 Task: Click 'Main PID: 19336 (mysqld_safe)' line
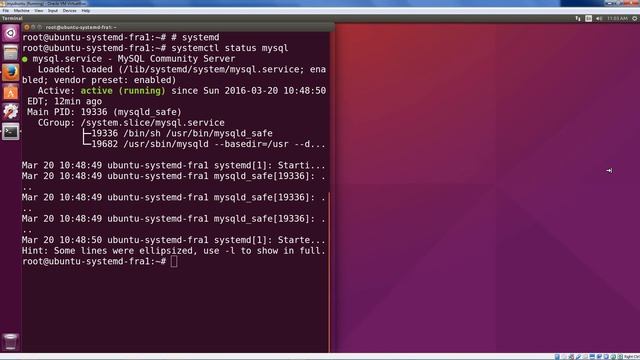(x=104, y=112)
